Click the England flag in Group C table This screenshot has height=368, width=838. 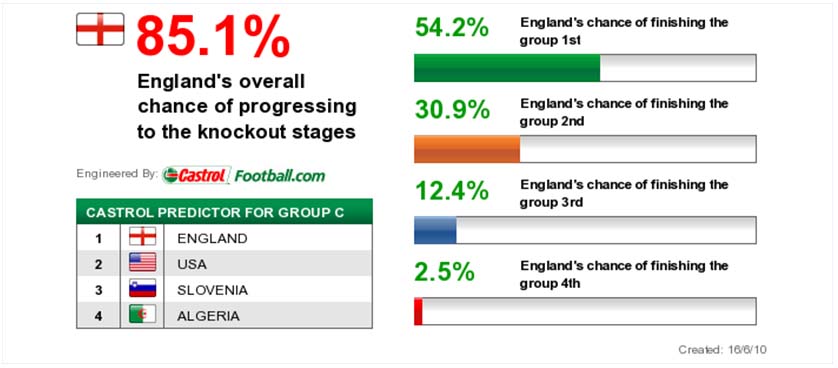[x=143, y=237]
